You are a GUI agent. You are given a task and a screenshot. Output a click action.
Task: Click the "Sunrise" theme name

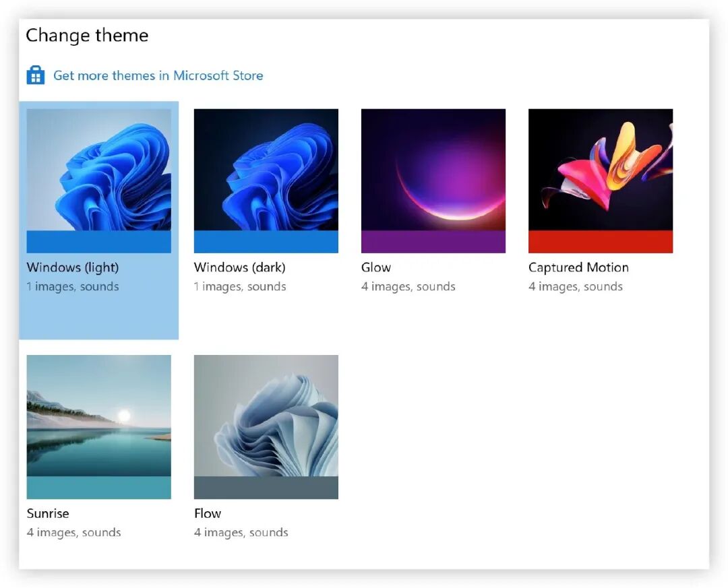(x=47, y=513)
